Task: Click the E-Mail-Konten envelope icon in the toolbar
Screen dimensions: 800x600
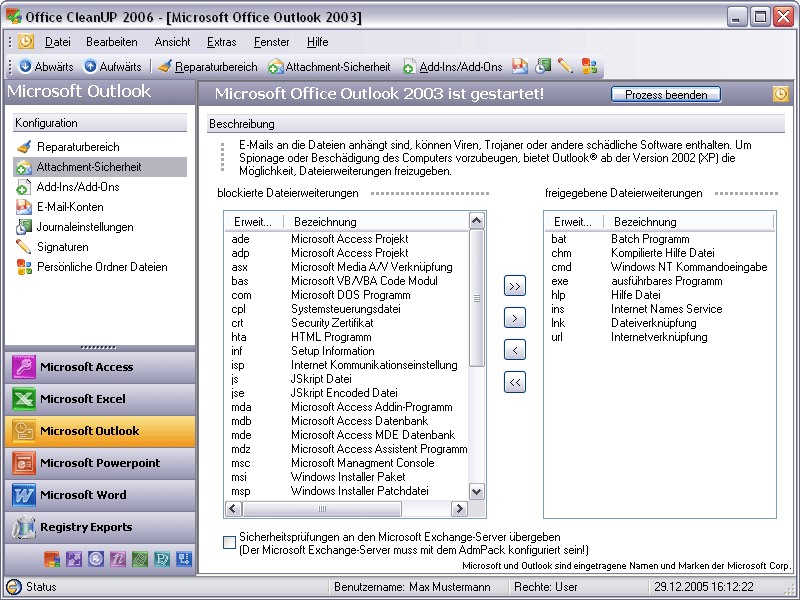Action: [520, 66]
